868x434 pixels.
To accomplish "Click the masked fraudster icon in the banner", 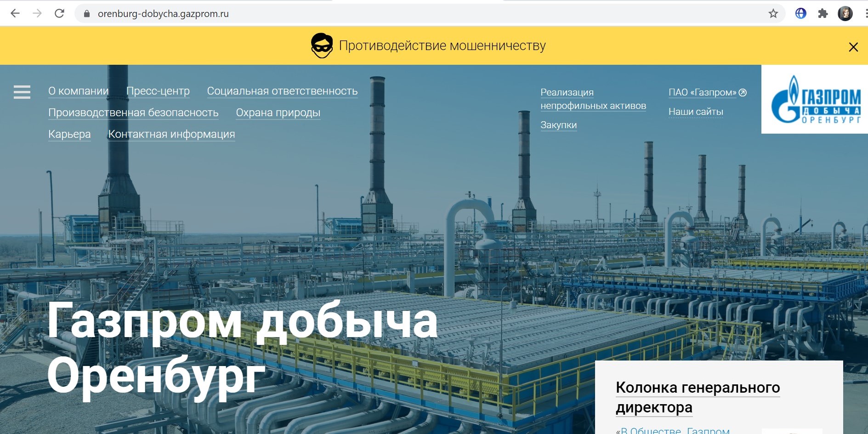I will tap(322, 45).
